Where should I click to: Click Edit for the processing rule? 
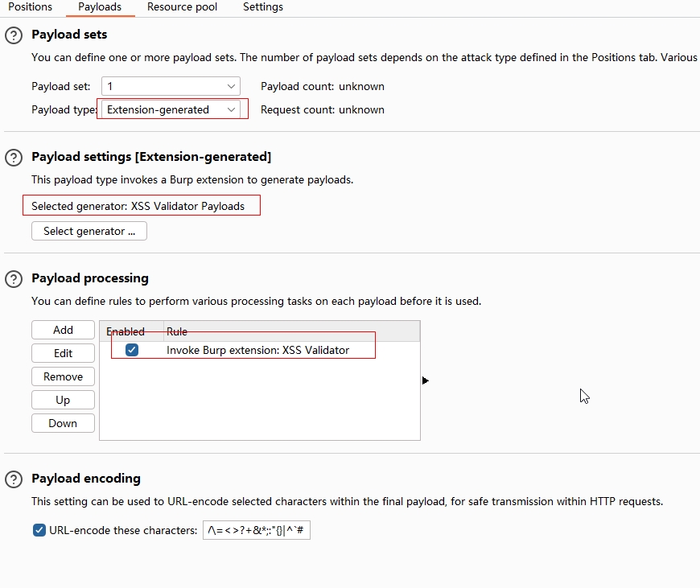point(63,353)
